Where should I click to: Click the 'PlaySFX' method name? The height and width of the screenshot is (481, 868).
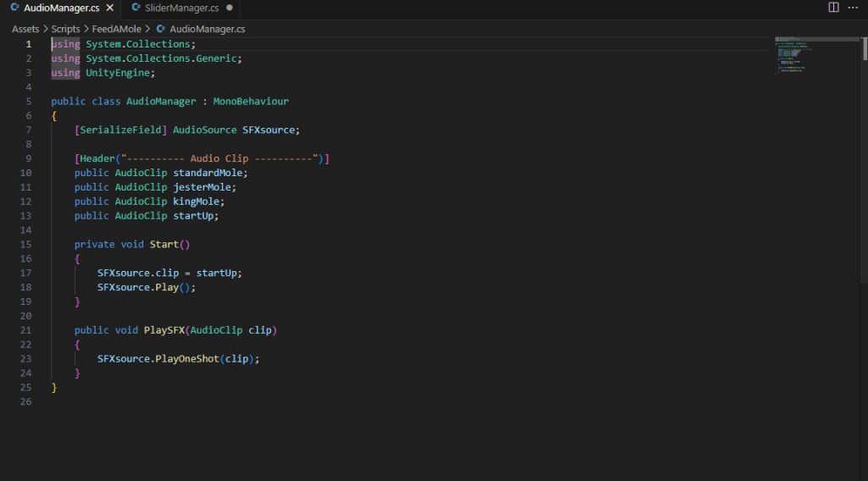pos(164,330)
